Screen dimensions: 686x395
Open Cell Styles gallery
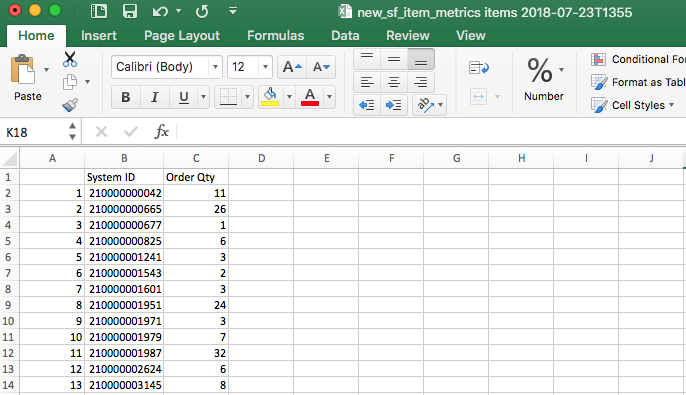point(632,105)
